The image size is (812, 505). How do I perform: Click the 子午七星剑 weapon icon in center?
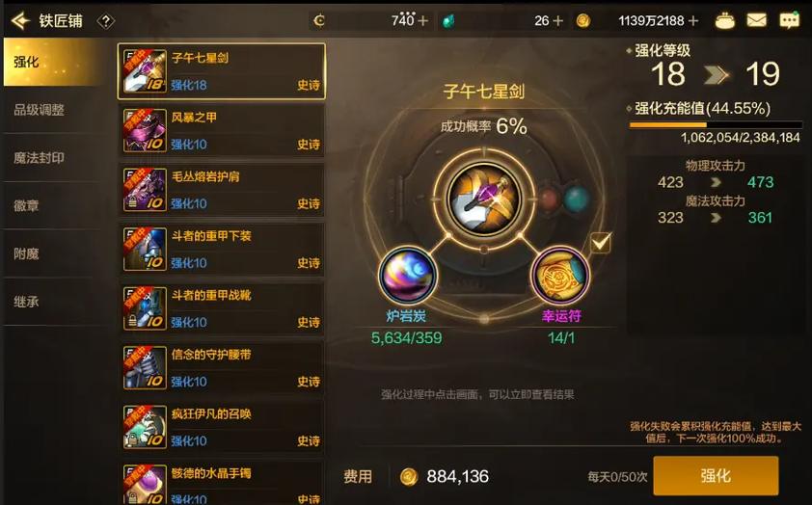click(x=484, y=199)
